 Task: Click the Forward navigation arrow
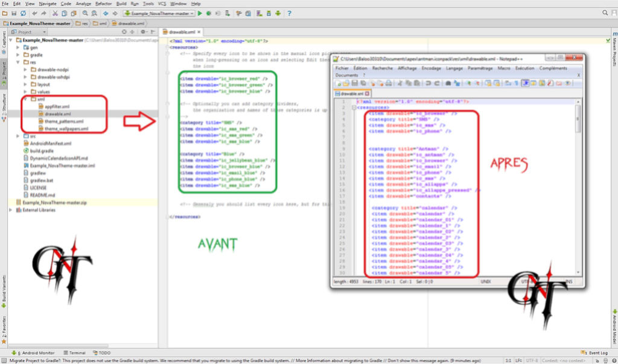115,13
